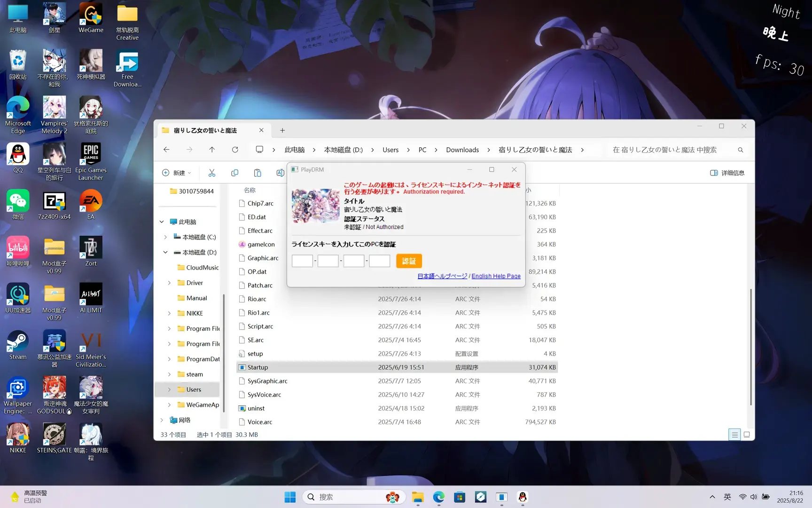812x508 pixels.
Task: Select the Voice.arc file
Action: [397, 422]
